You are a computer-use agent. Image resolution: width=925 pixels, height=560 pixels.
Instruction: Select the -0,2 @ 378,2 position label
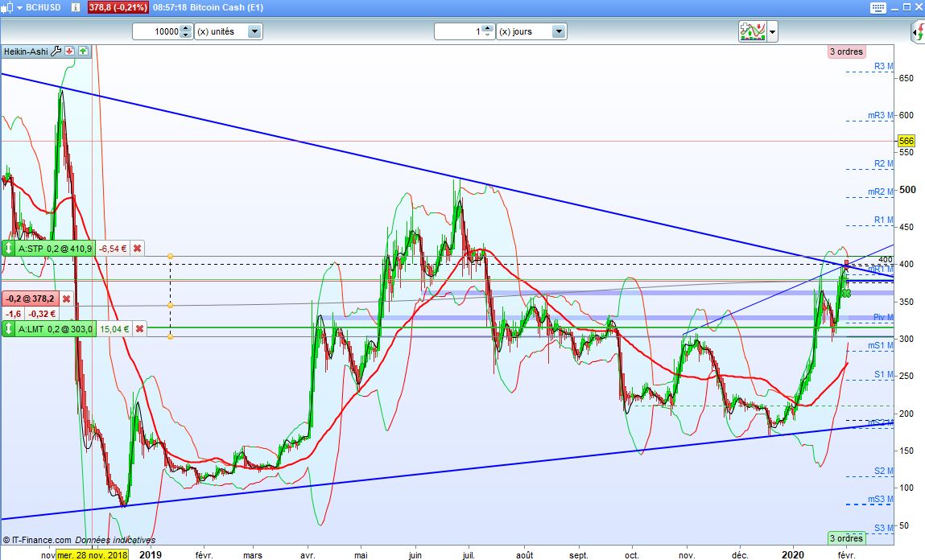point(30,299)
